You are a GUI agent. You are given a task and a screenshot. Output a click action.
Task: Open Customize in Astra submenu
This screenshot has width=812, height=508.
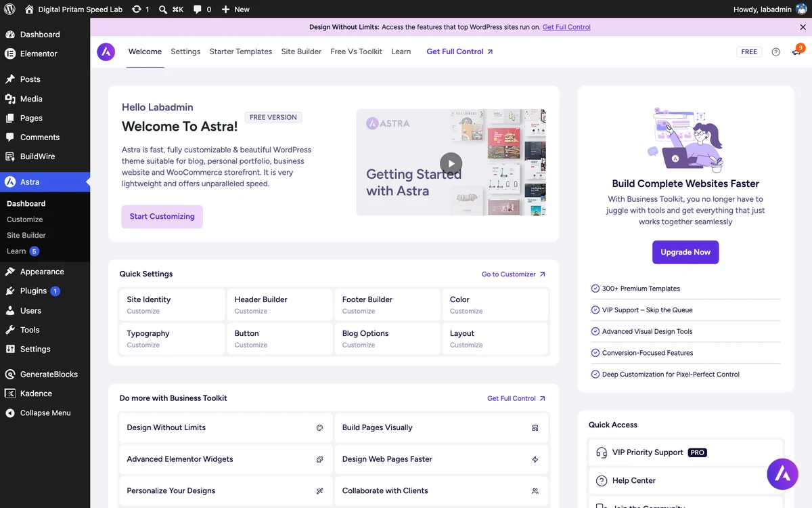(25, 219)
